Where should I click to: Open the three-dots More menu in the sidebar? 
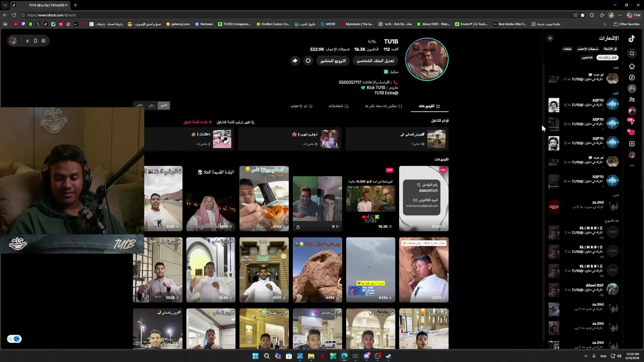(x=632, y=165)
